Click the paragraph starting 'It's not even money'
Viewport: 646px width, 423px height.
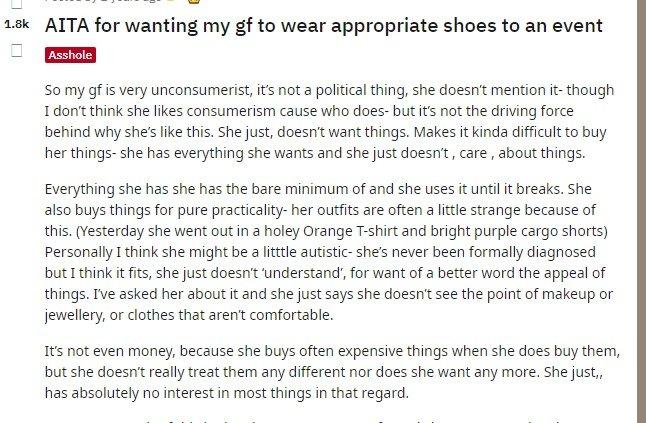[x=332, y=372]
